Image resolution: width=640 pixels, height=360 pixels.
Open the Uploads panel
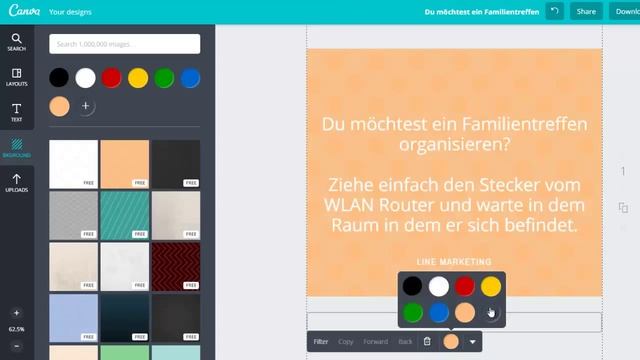[x=16, y=183]
